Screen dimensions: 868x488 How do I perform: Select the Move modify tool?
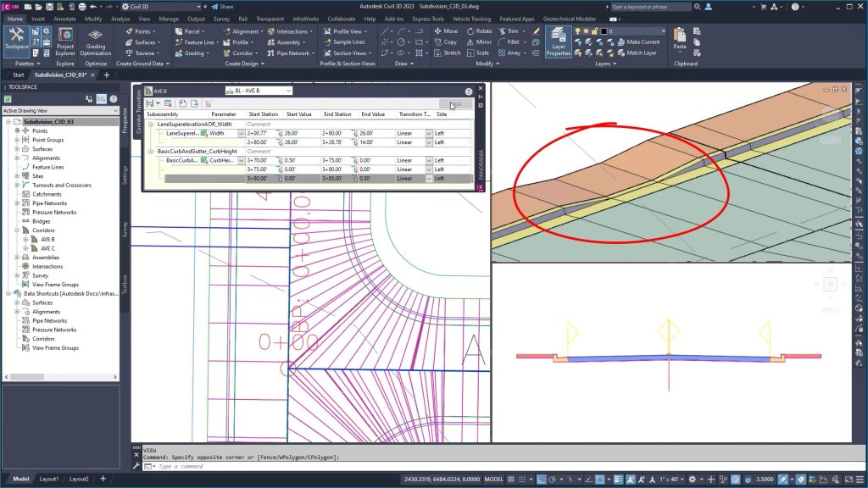pos(446,31)
